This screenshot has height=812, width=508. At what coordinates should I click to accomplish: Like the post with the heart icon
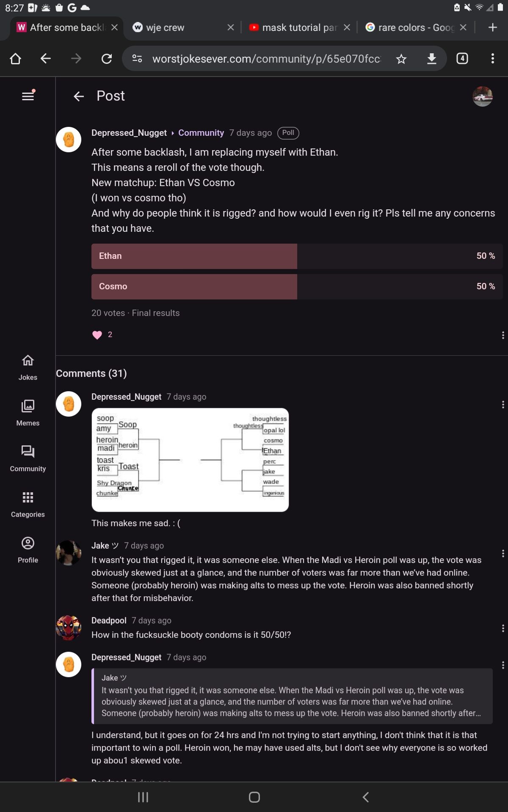[x=97, y=335]
